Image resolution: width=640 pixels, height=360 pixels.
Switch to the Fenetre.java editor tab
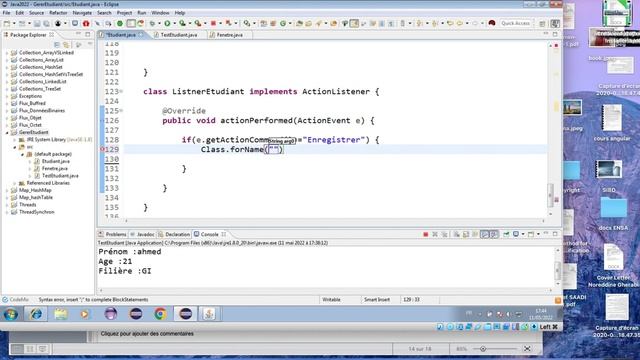coord(229,35)
